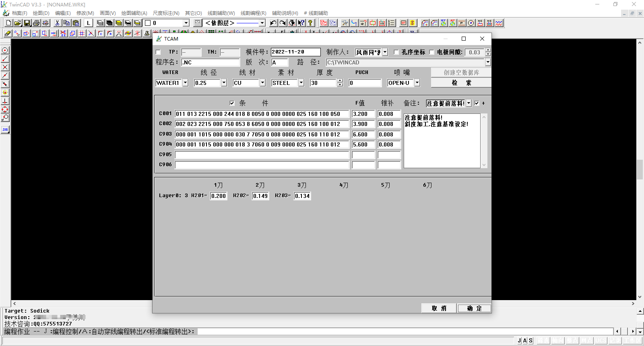Viewport: 644px width, 346px height.
Task: Open the STEEL material dropdown
Action: (x=301, y=83)
